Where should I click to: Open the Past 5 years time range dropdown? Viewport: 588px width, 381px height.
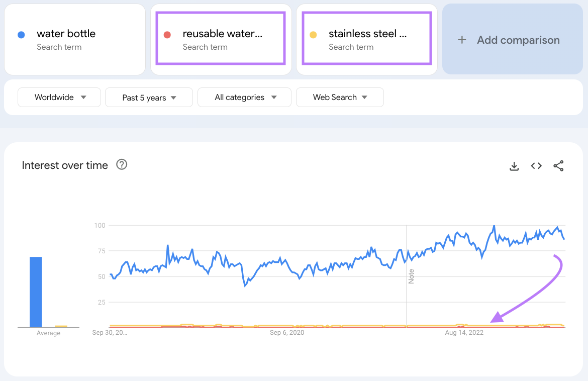148,97
